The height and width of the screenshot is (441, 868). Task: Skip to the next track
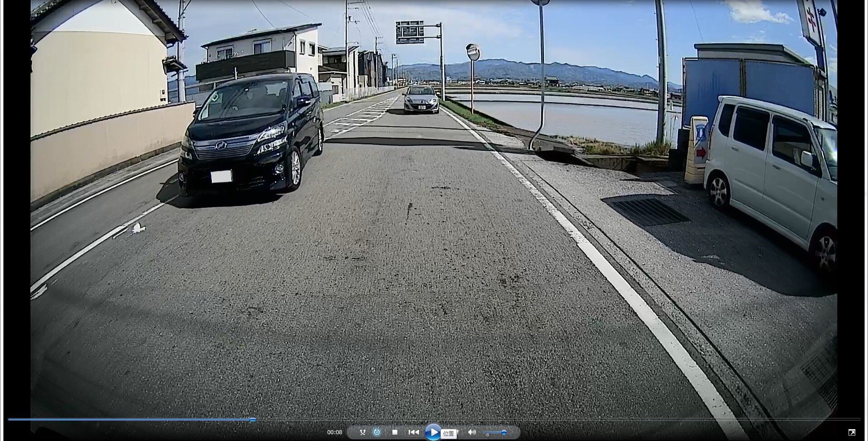[x=458, y=432]
